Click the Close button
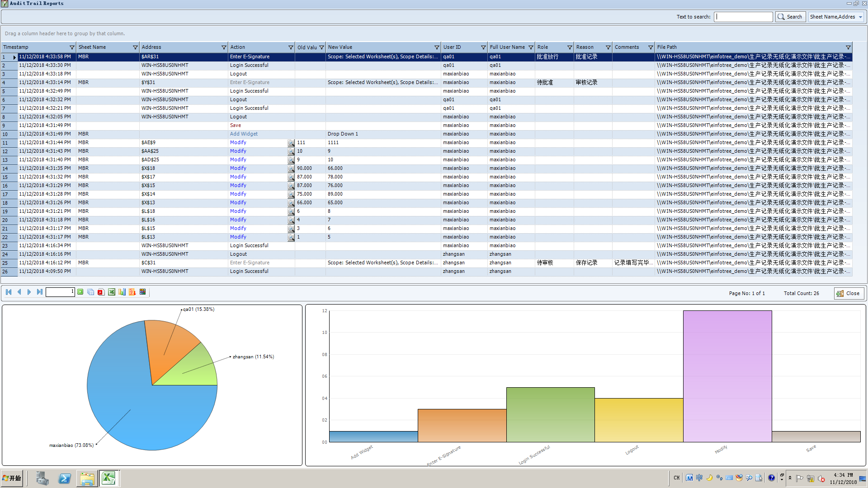The width and height of the screenshot is (868, 488). click(849, 293)
